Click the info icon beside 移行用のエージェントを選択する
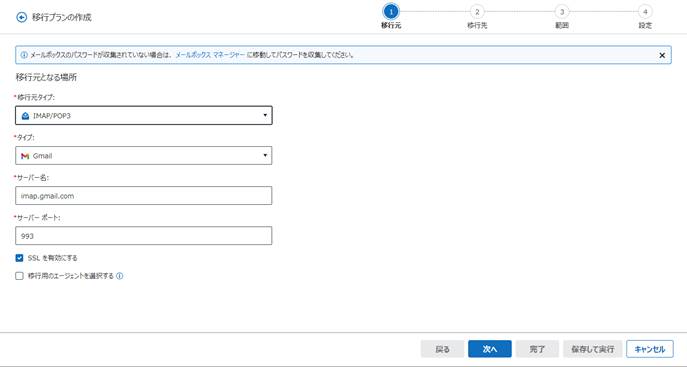This screenshot has height=367, width=687. [120, 276]
